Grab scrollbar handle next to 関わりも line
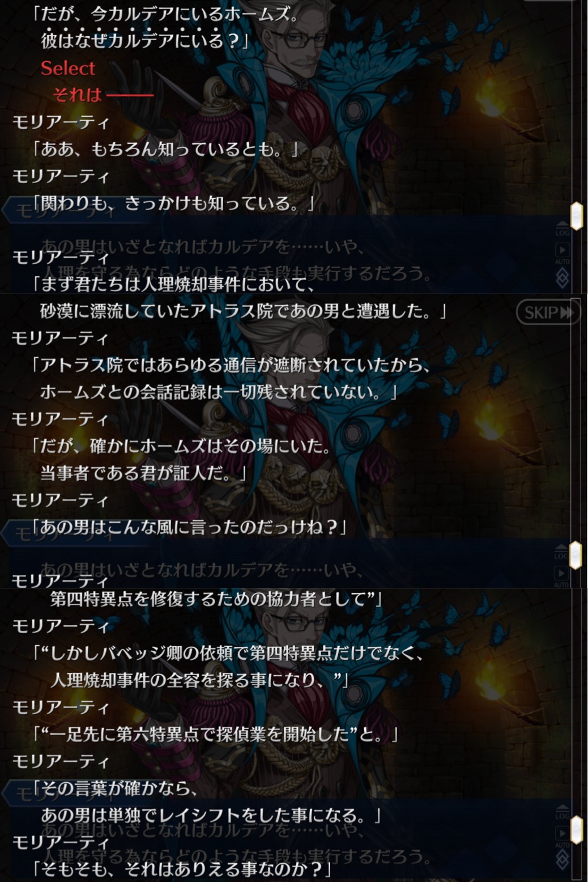Image resolution: width=588 pixels, height=882 pixels. (576, 216)
